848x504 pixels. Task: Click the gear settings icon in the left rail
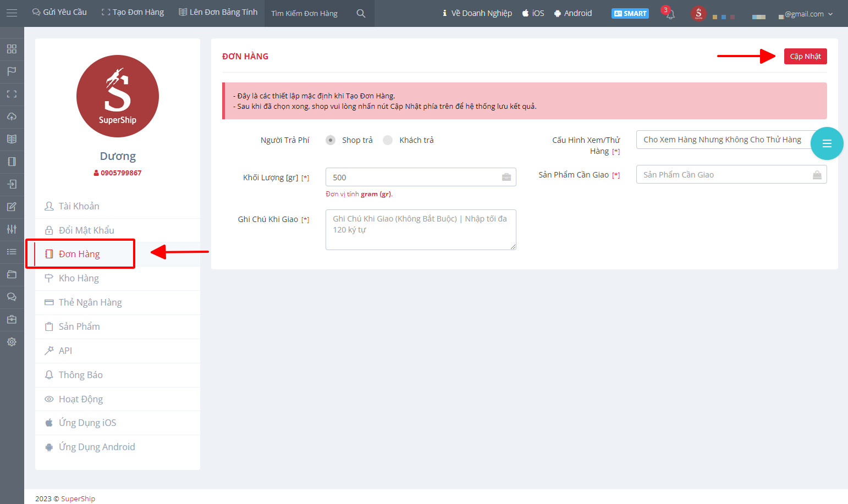12,342
